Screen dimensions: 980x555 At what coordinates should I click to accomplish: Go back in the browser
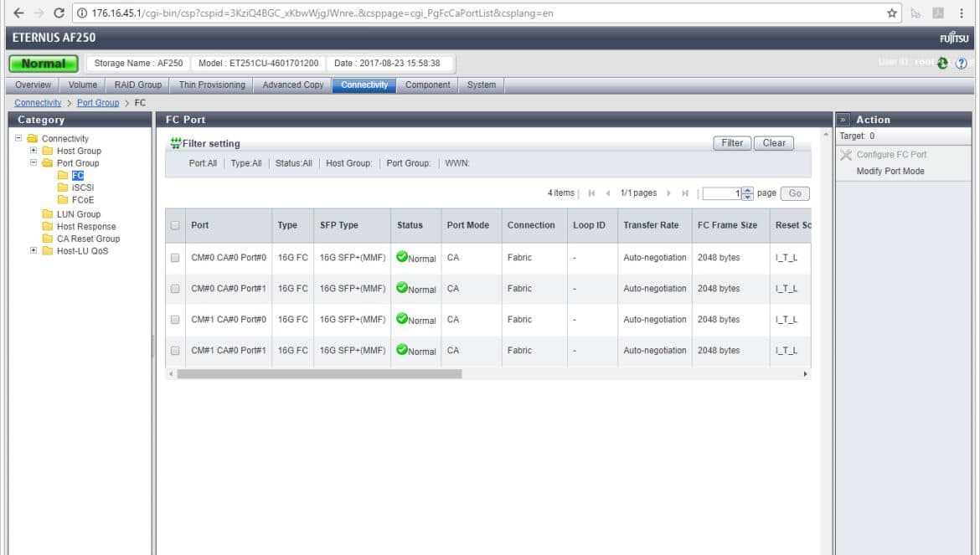point(18,13)
